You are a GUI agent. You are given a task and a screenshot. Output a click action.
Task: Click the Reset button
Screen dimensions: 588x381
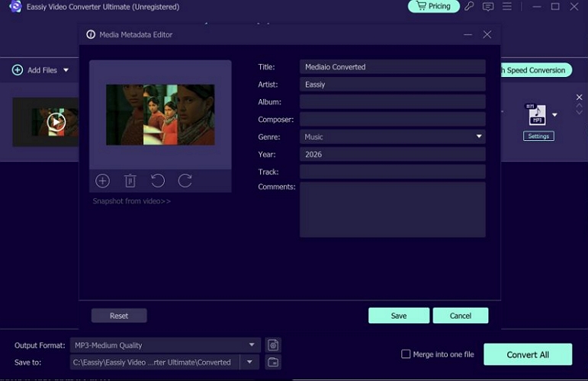[119, 315]
